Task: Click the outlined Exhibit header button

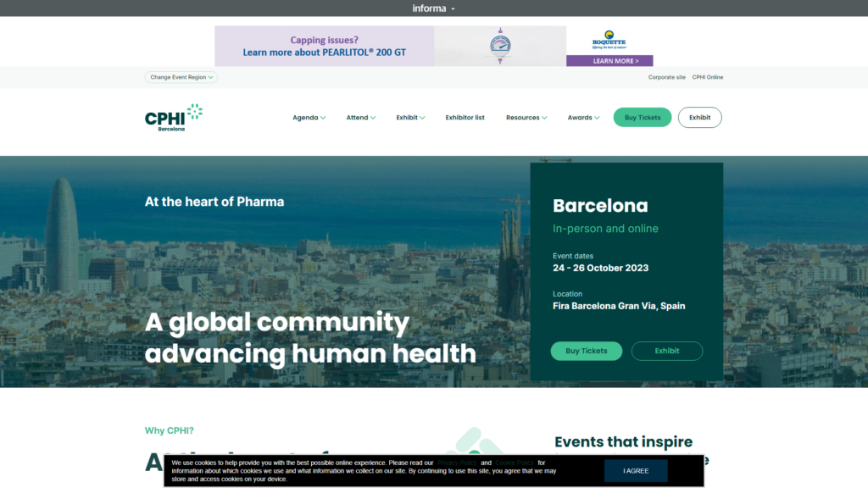Action: click(699, 117)
